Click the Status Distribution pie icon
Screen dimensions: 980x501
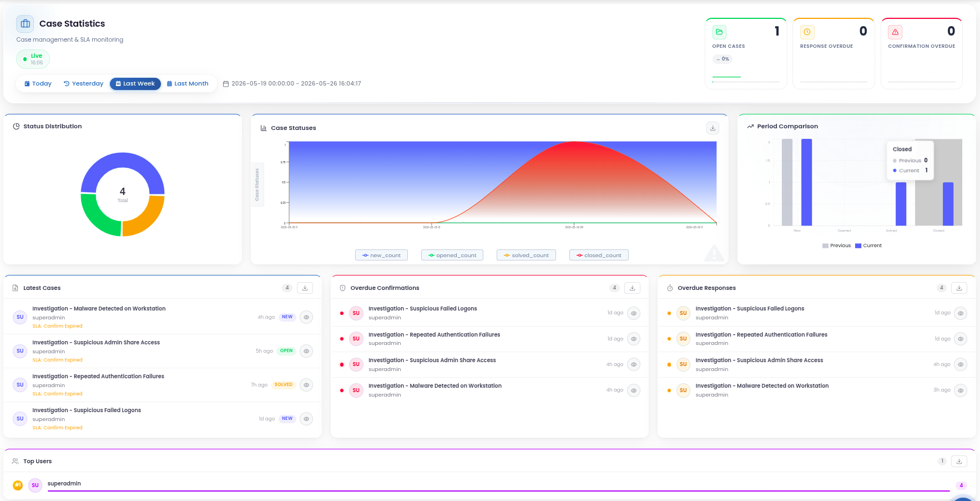[x=16, y=126]
